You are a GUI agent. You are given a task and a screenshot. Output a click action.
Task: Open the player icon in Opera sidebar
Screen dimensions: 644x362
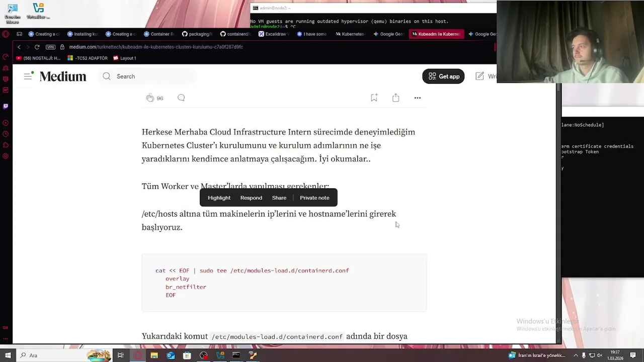[6, 123]
